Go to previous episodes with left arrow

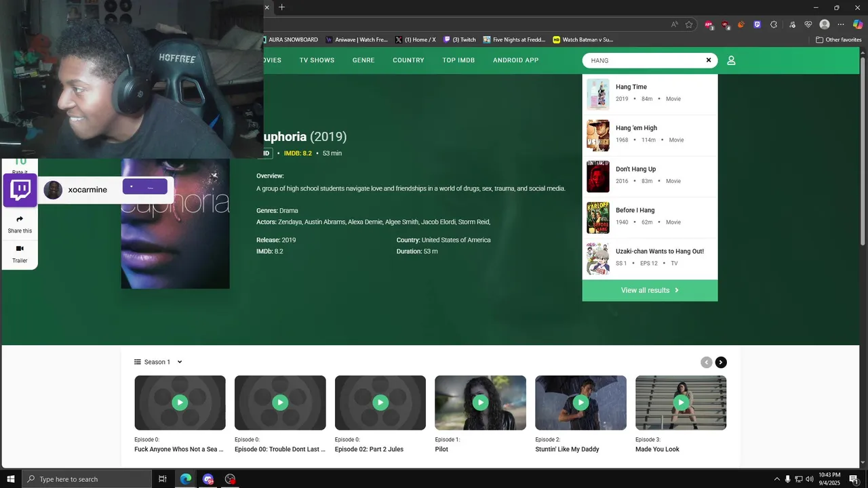pos(706,363)
